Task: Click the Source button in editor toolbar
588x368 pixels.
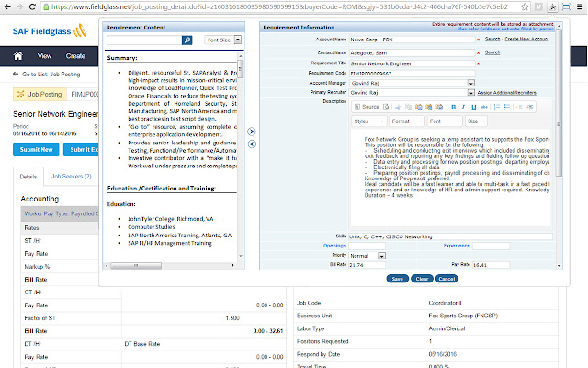Action: click(x=367, y=107)
